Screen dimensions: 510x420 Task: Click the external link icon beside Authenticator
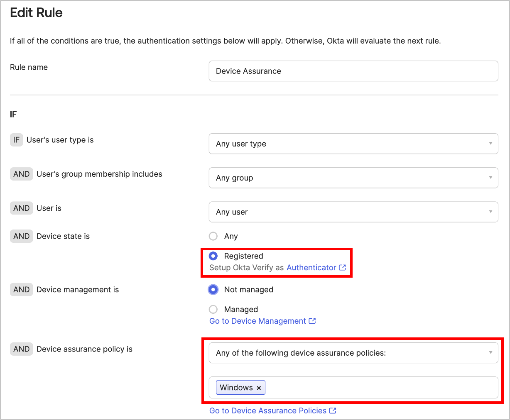pos(342,268)
